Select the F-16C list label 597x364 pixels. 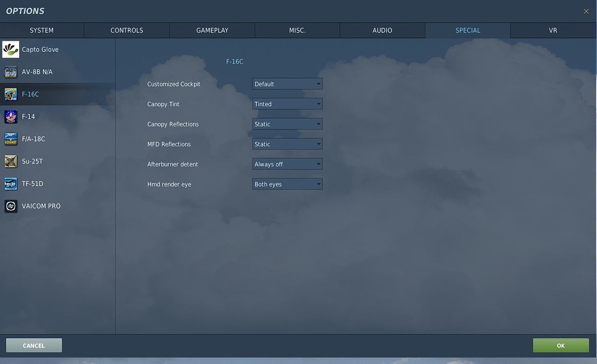(30, 94)
